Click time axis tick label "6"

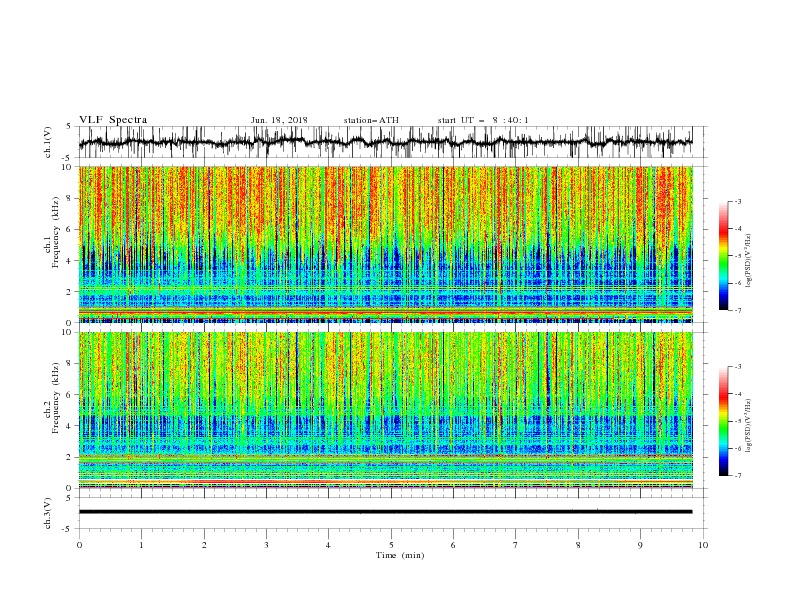[453, 545]
